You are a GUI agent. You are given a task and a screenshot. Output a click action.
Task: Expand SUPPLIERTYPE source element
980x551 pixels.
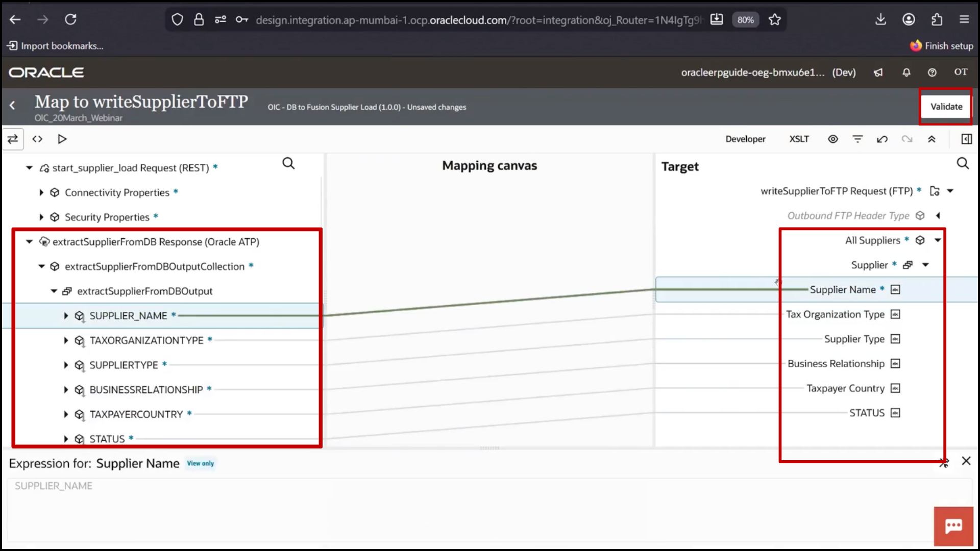point(66,365)
